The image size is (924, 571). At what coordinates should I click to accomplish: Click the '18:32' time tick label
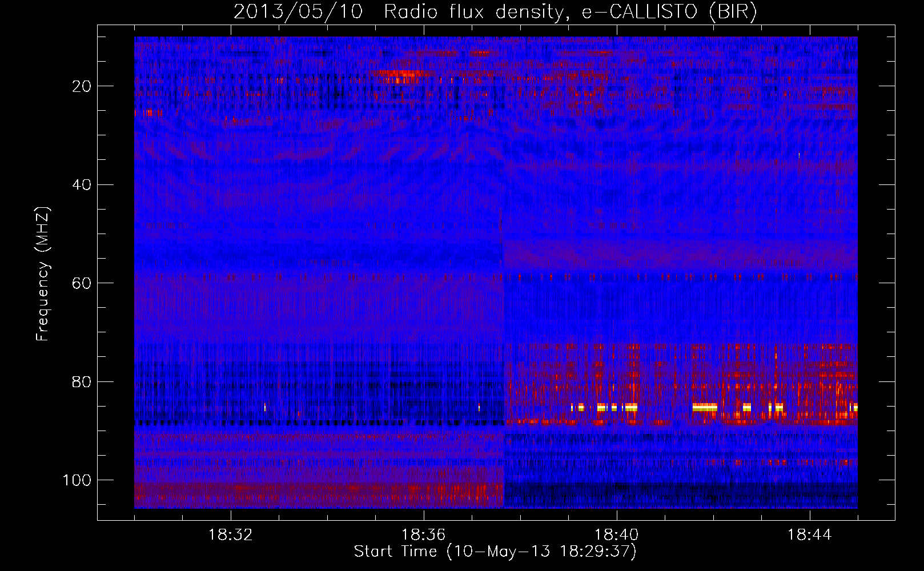click(231, 535)
